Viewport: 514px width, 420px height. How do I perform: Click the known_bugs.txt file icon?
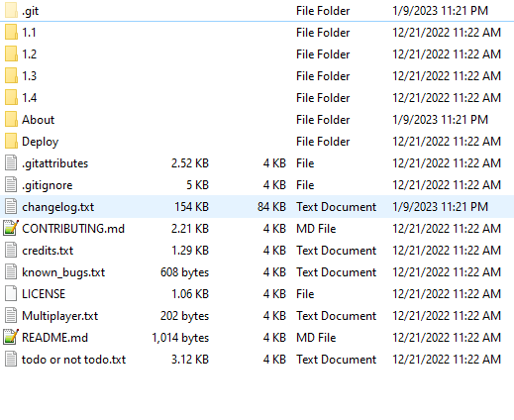pos(11,271)
